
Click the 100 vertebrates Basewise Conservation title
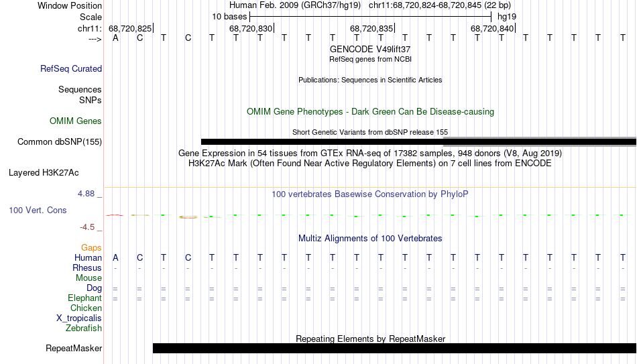tap(370, 194)
